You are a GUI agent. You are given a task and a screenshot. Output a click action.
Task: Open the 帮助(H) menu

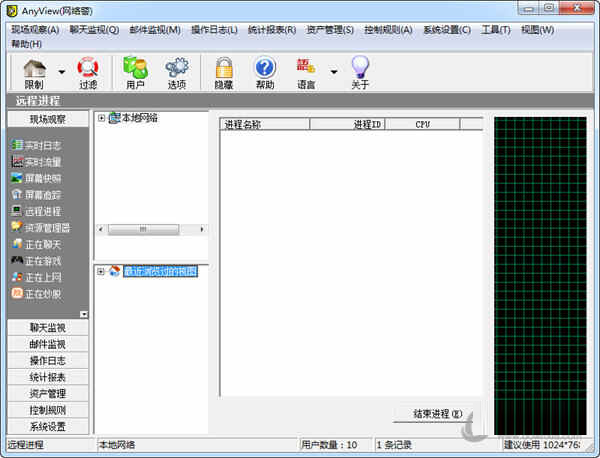coord(26,44)
